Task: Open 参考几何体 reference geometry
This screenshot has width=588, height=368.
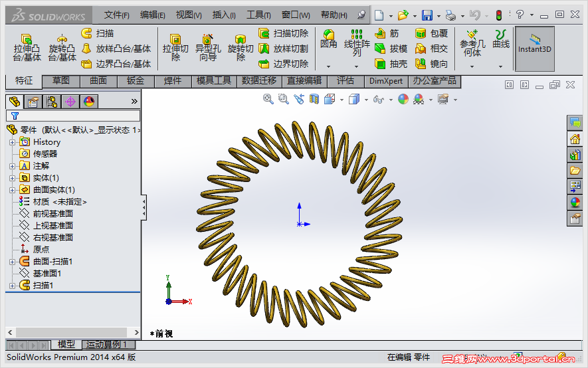Action: point(472,43)
